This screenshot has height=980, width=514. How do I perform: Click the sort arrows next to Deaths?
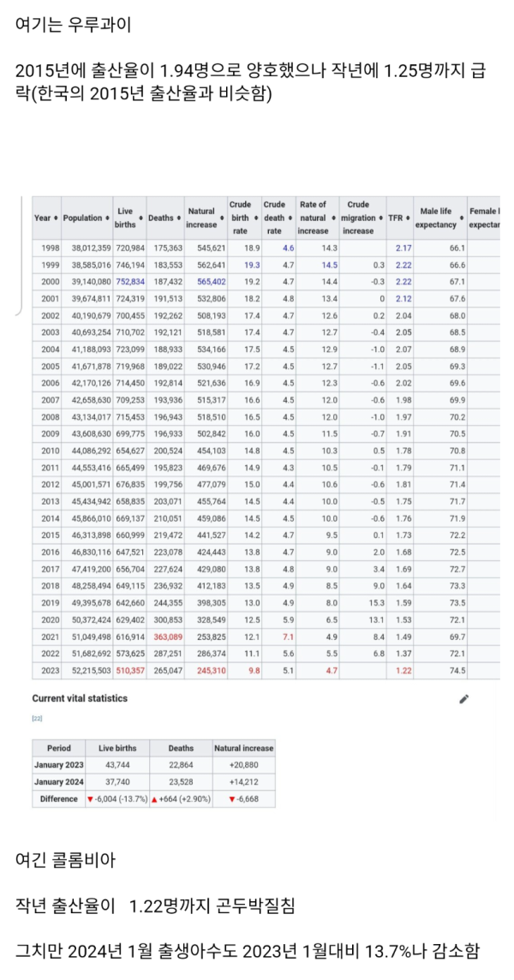coord(178,218)
